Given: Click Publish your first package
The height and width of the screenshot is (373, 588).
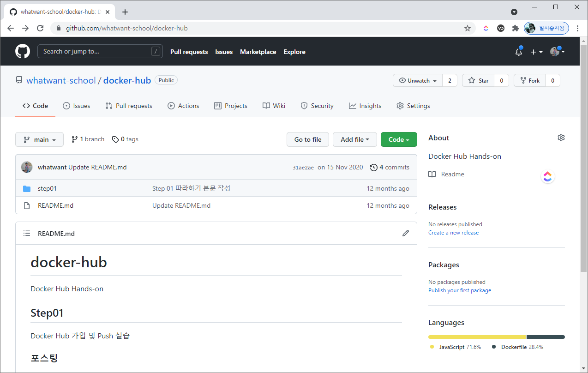Looking at the screenshot, I should [x=460, y=290].
